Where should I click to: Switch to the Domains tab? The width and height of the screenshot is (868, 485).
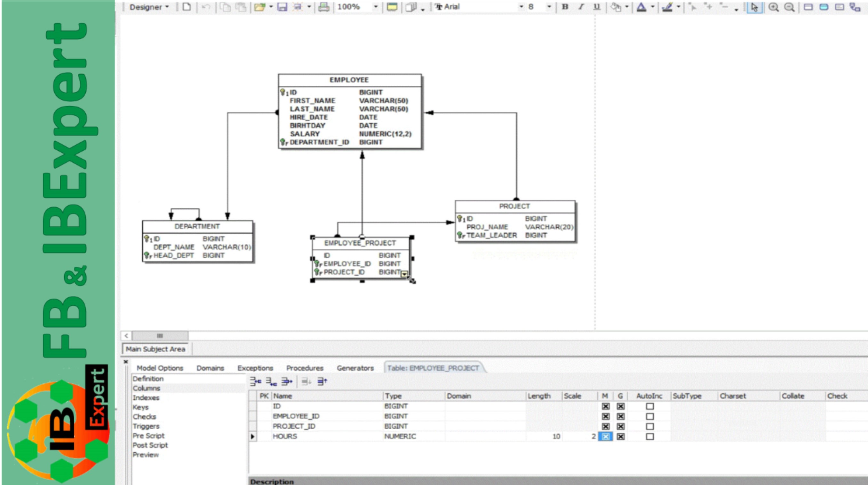click(210, 368)
